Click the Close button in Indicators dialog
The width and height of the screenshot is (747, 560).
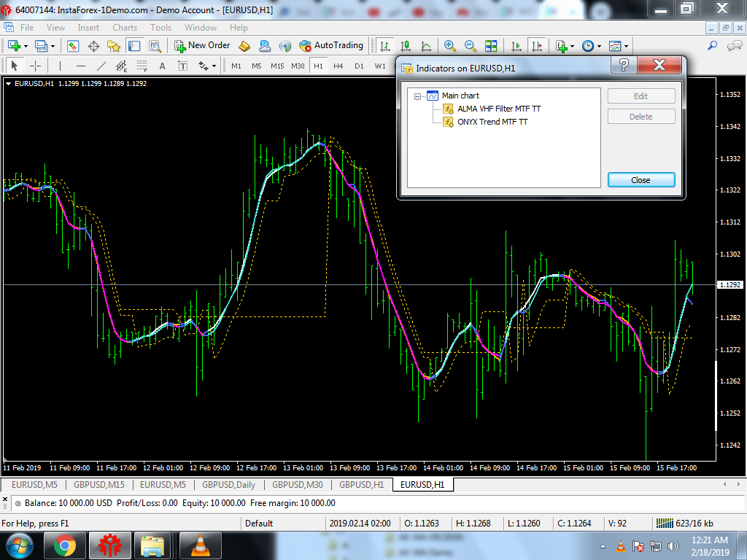click(x=640, y=180)
